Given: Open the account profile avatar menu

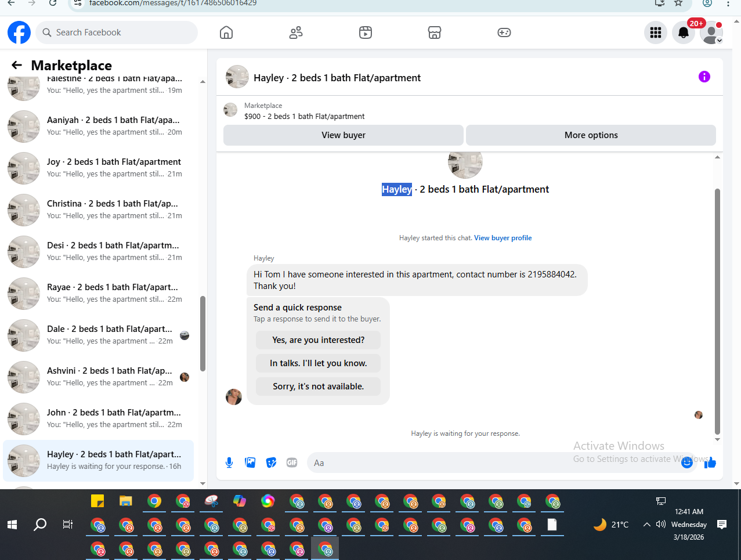Looking at the screenshot, I should [711, 32].
